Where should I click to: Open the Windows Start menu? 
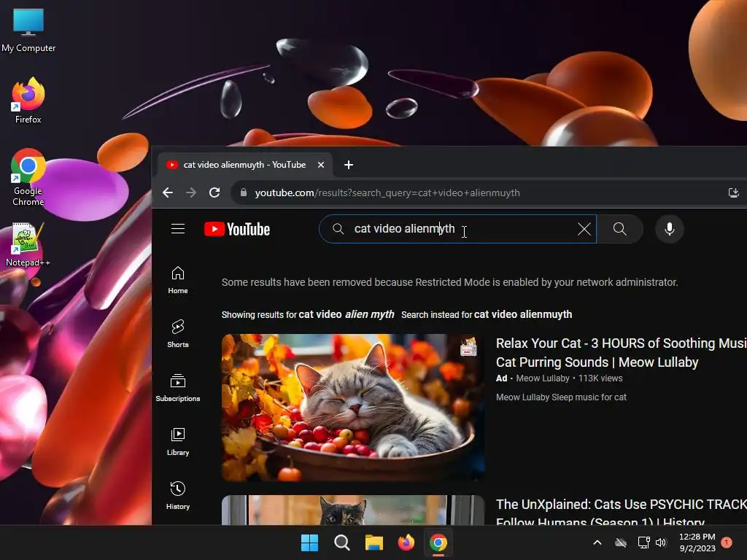click(x=309, y=542)
